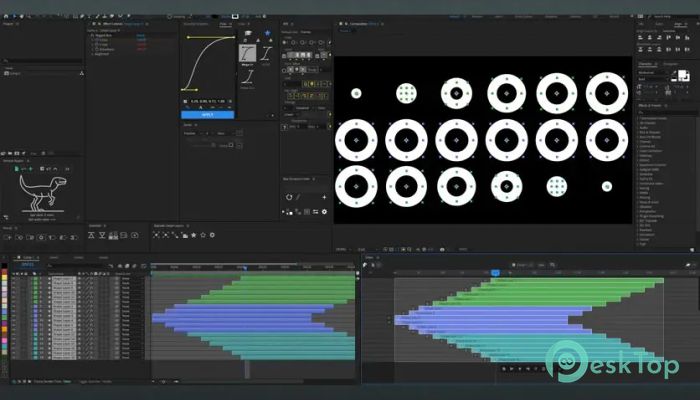Screen dimensions: 700x400
Task: Click the green document icon above the dinosaur
Action: [x=17, y=169]
